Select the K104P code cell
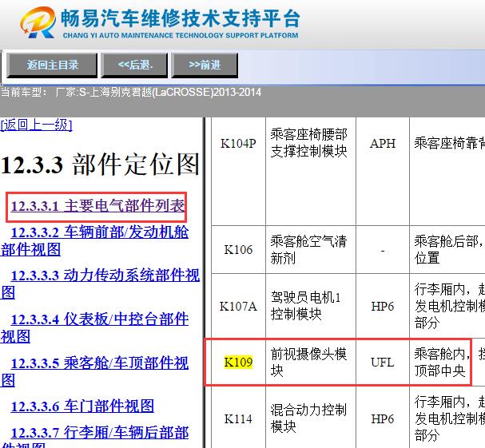 pyautogui.click(x=238, y=171)
